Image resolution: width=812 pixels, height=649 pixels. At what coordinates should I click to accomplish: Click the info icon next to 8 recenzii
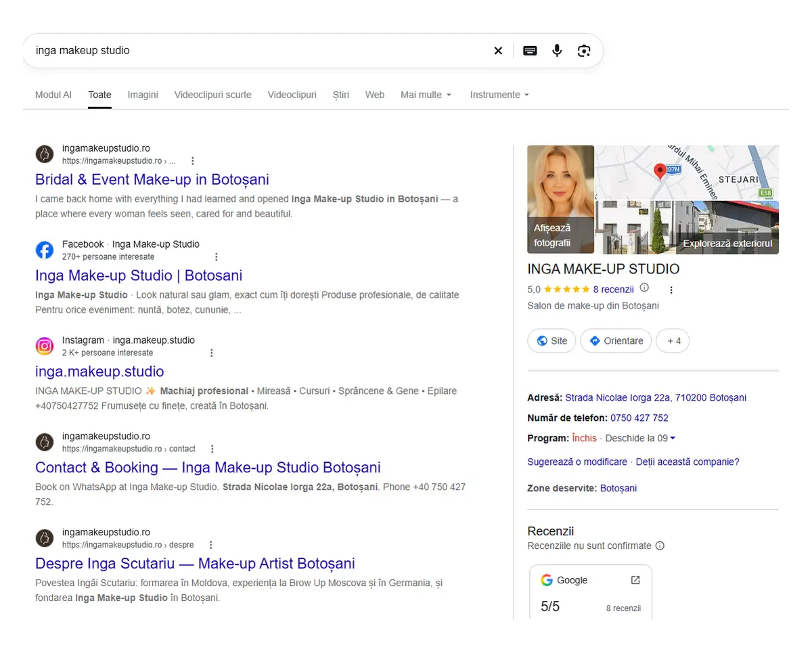(644, 288)
